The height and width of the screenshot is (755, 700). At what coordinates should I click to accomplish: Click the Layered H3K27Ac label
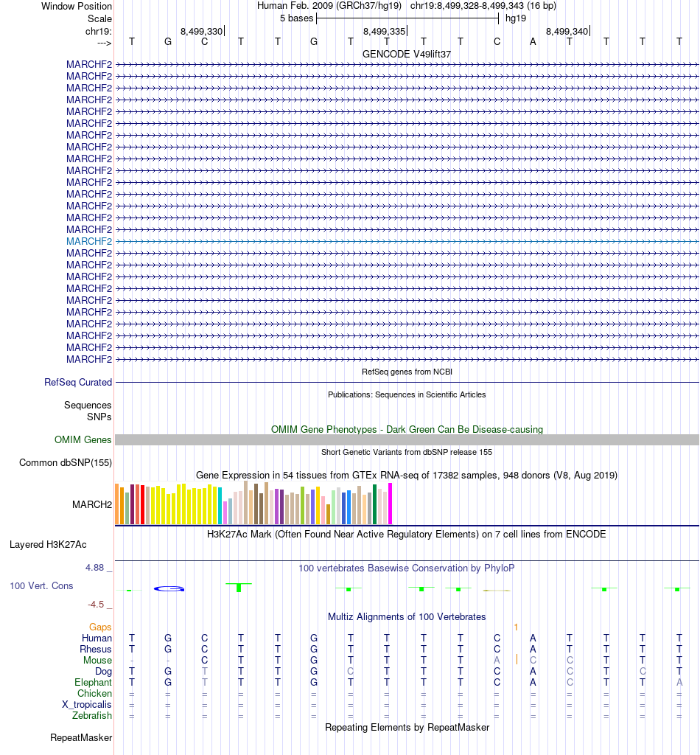(48, 545)
